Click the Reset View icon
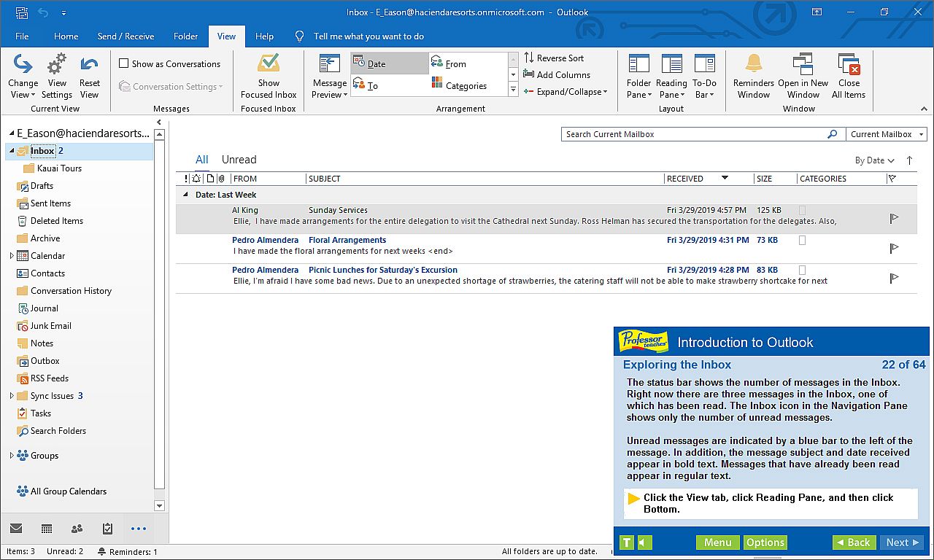The height and width of the screenshot is (560, 934). [89, 66]
